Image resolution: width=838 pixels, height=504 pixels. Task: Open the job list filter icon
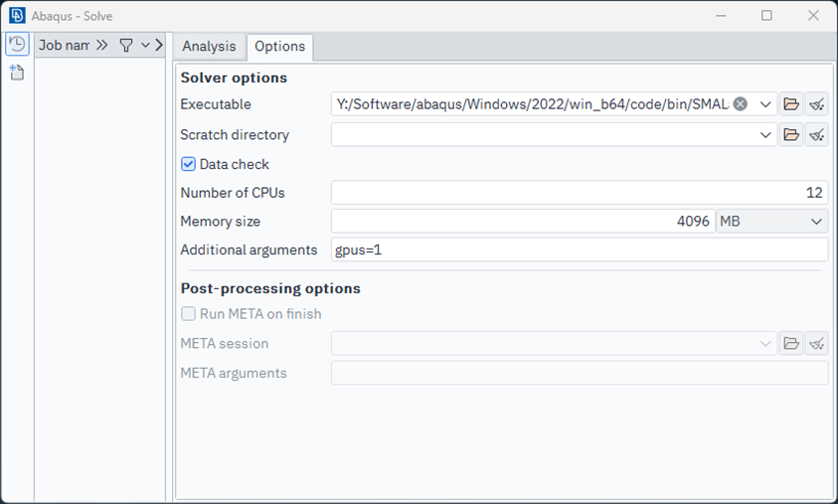click(126, 46)
